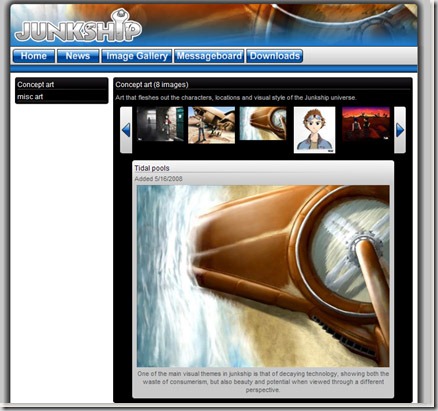Click the left blue arrow in carousel
Viewport: 438px width, 411px height.
pos(126,130)
